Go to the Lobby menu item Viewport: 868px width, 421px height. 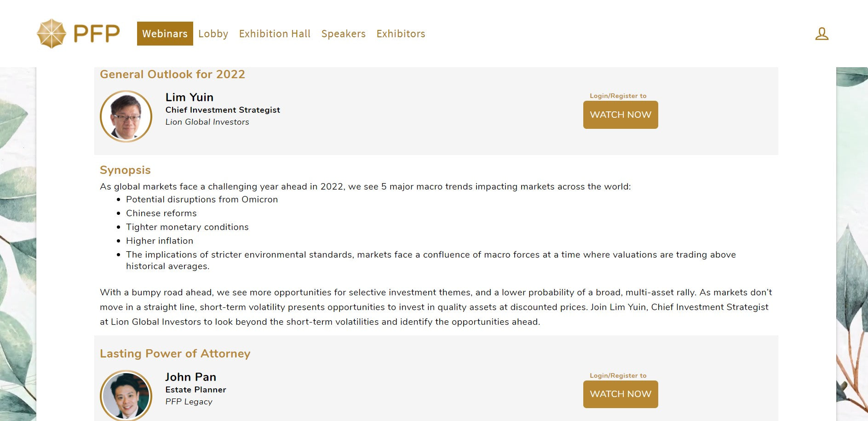pos(213,34)
